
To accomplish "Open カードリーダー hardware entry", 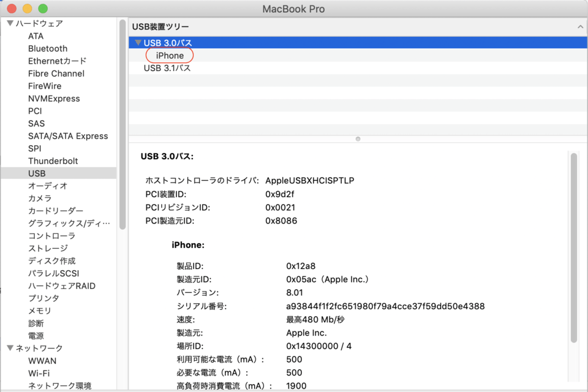I will (56, 211).
